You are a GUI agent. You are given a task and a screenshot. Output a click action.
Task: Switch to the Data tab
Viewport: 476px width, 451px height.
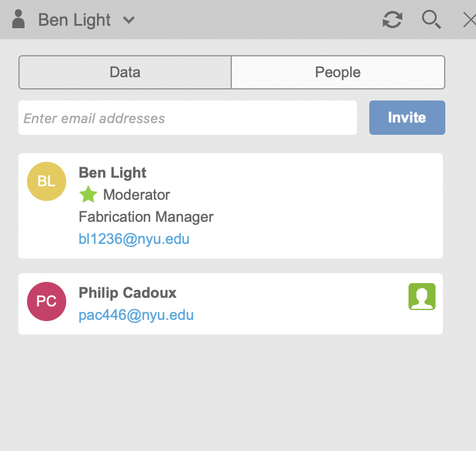(x=125, y=72)
